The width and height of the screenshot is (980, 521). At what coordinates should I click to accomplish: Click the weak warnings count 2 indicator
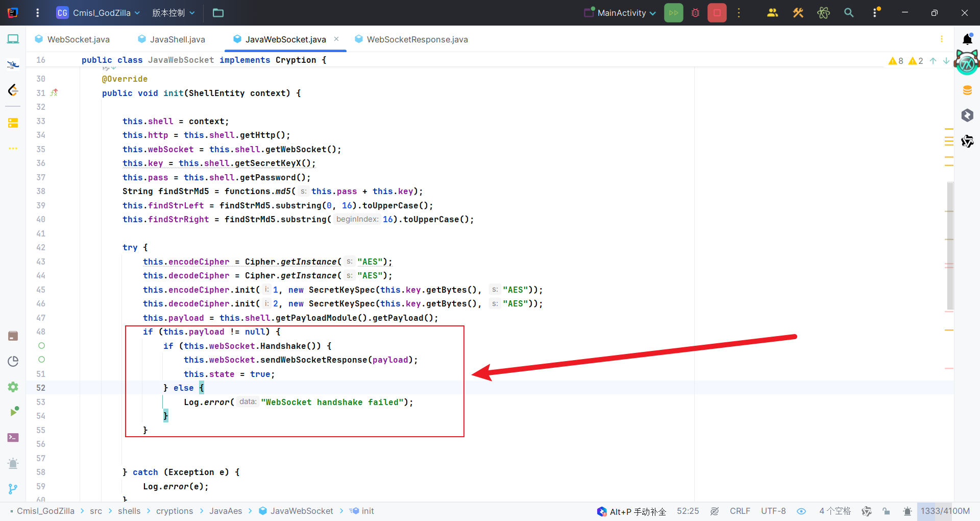pos(916,61)
